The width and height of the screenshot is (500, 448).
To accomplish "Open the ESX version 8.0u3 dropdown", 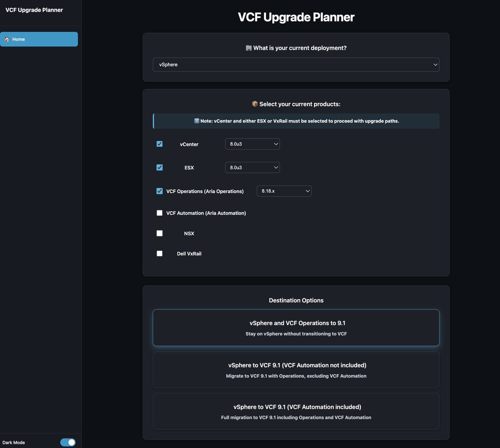I will (252, 168).
